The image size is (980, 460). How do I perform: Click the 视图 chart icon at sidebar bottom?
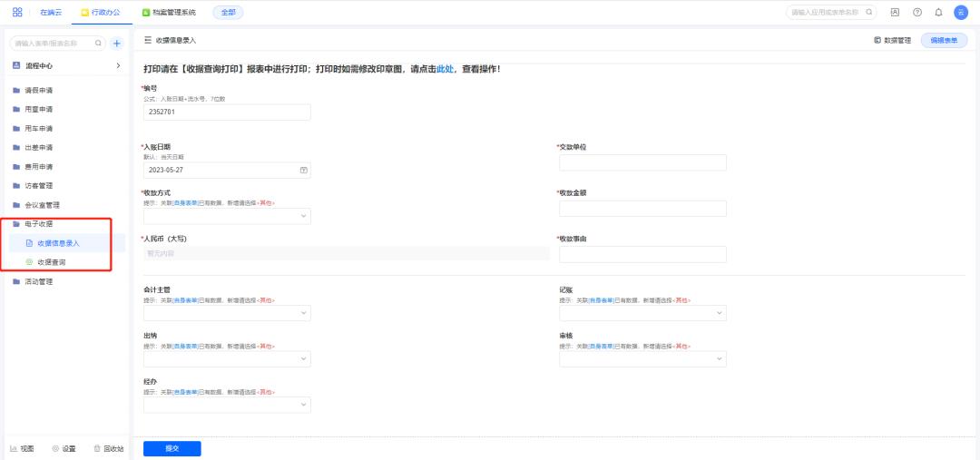(x=13, y=449)
